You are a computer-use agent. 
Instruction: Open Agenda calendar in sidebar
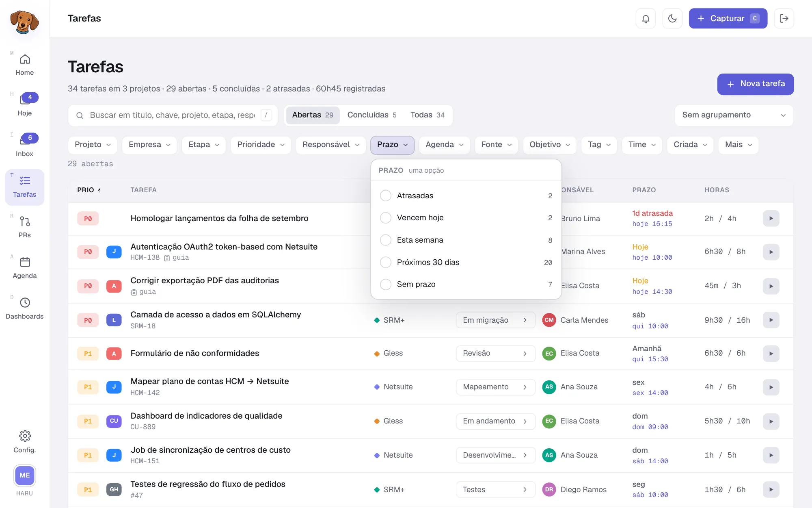coord(25,268)
